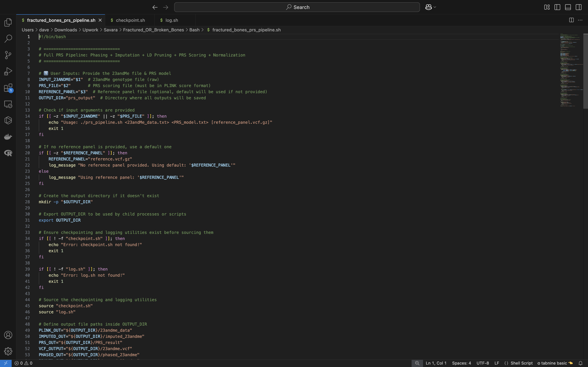Open the Run and Debug view

(x=8, y=71)
